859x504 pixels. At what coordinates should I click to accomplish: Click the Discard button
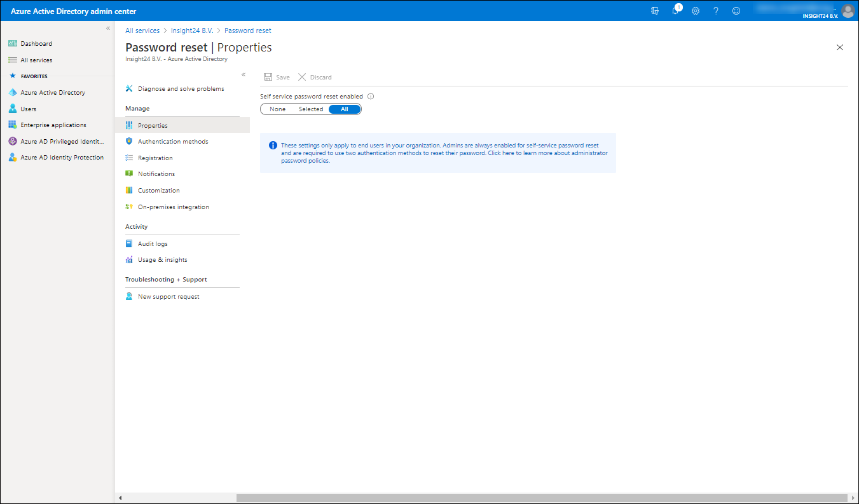315,77
